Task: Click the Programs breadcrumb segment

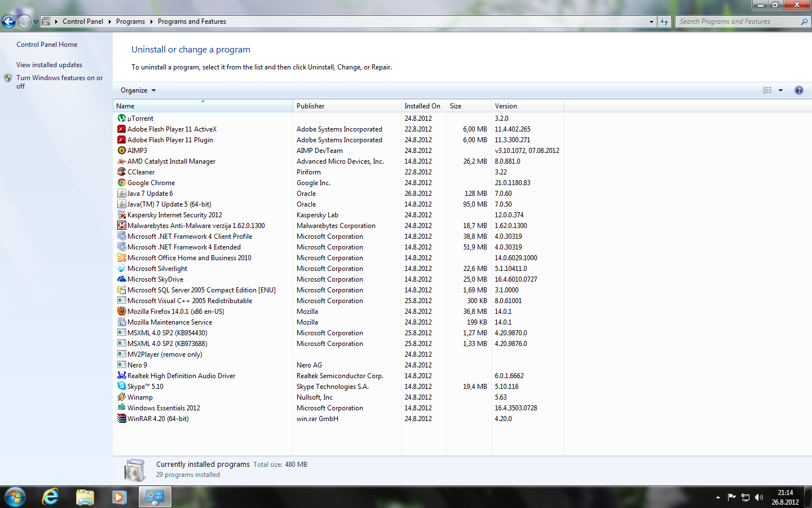Action: [130, 21]
